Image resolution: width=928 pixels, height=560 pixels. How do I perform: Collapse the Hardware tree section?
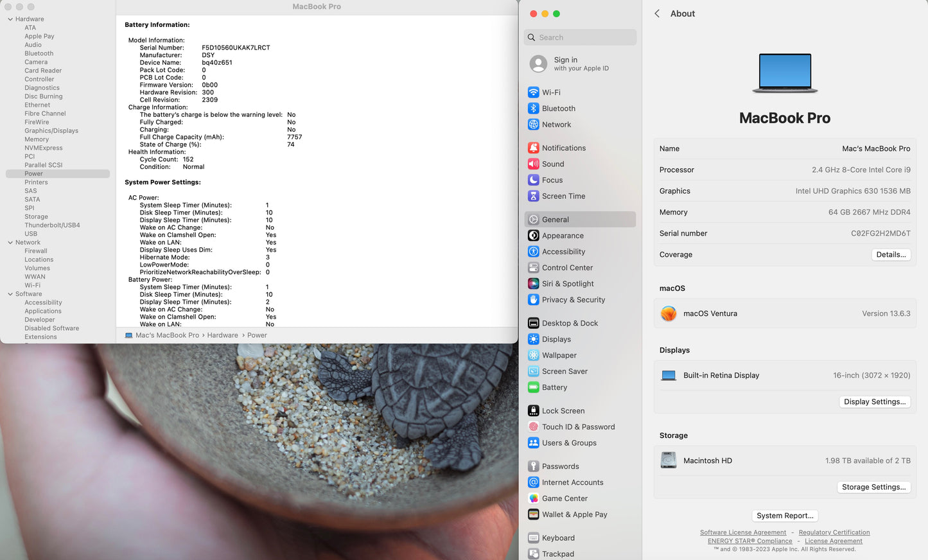pyautogui.click(x=10, y=19)
